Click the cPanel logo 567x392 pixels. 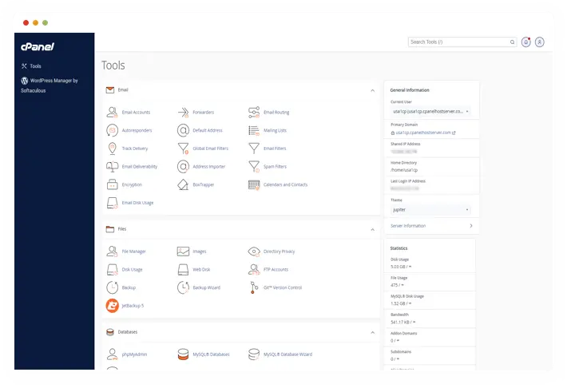pos(38,46)
